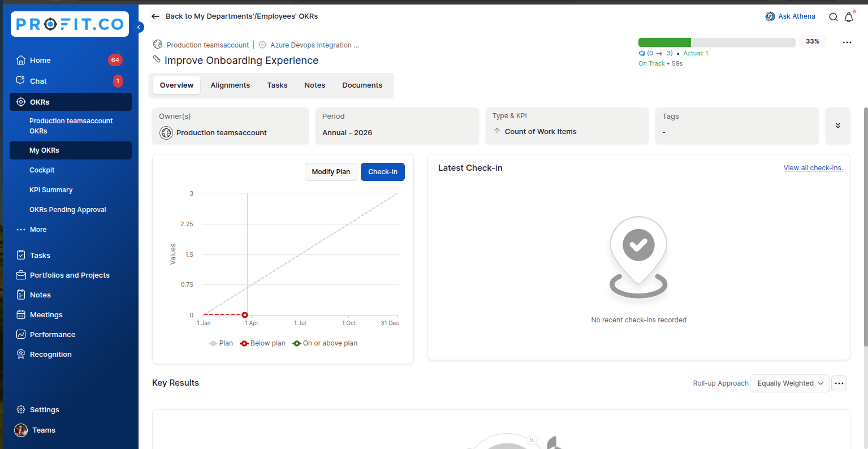Expand the objective details double-chevron
Screen dimensions: 868x449
[x=838, y=126]
